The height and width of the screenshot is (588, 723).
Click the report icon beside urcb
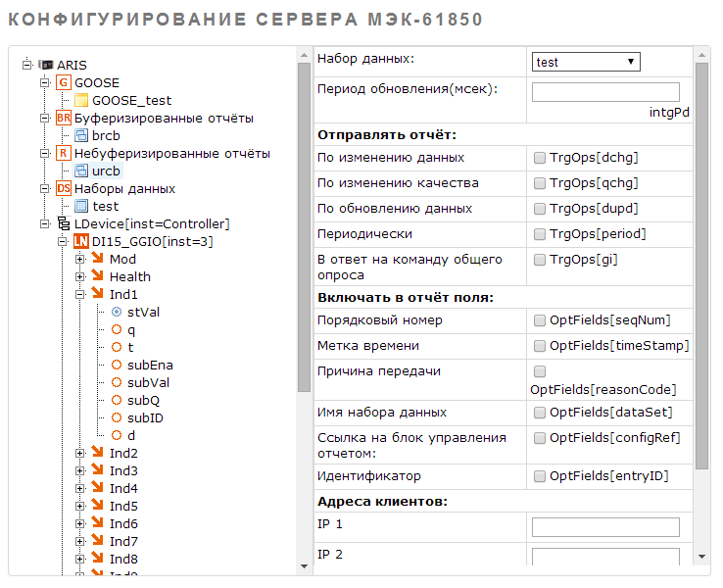[81, 171]
